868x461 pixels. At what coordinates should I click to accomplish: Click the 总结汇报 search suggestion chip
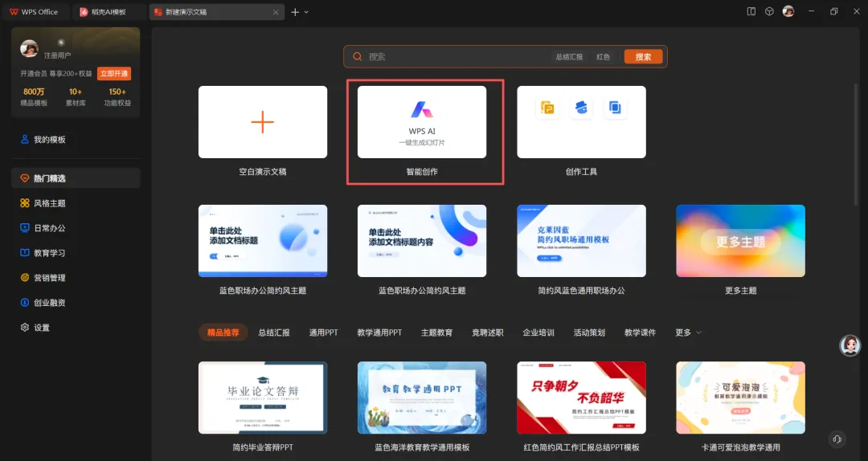tap(569, 56)
